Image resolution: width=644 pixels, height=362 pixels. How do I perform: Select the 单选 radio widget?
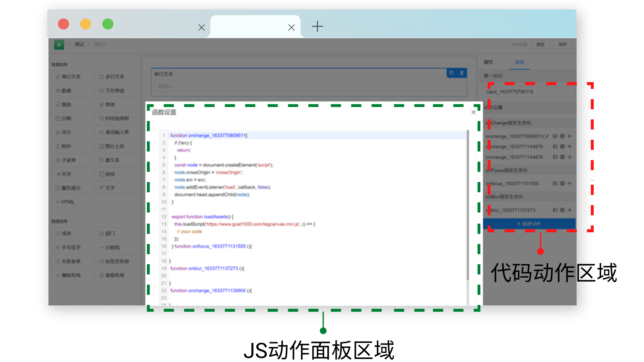(x=116, y=105)
